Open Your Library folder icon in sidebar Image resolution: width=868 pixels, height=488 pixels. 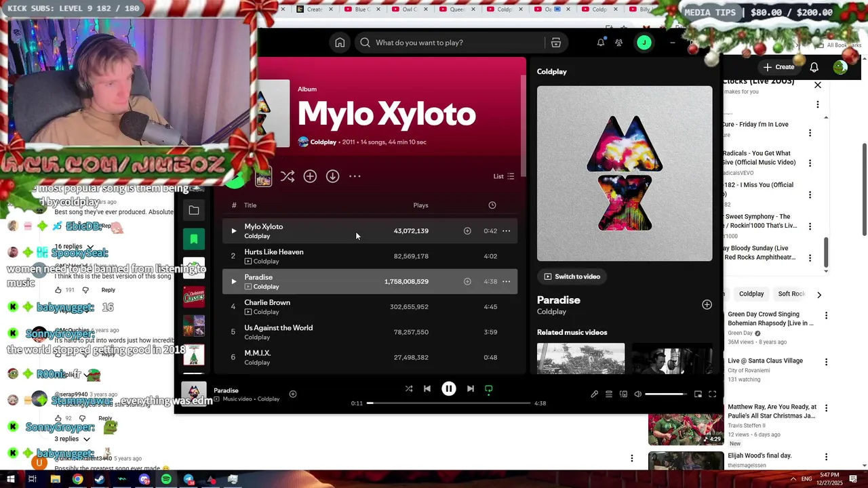[x=194, y=211]
